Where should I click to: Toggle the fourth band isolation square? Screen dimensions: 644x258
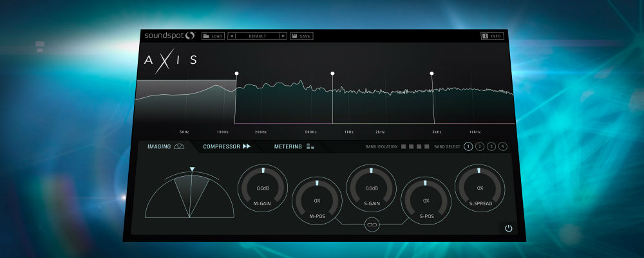pos(427,146)
